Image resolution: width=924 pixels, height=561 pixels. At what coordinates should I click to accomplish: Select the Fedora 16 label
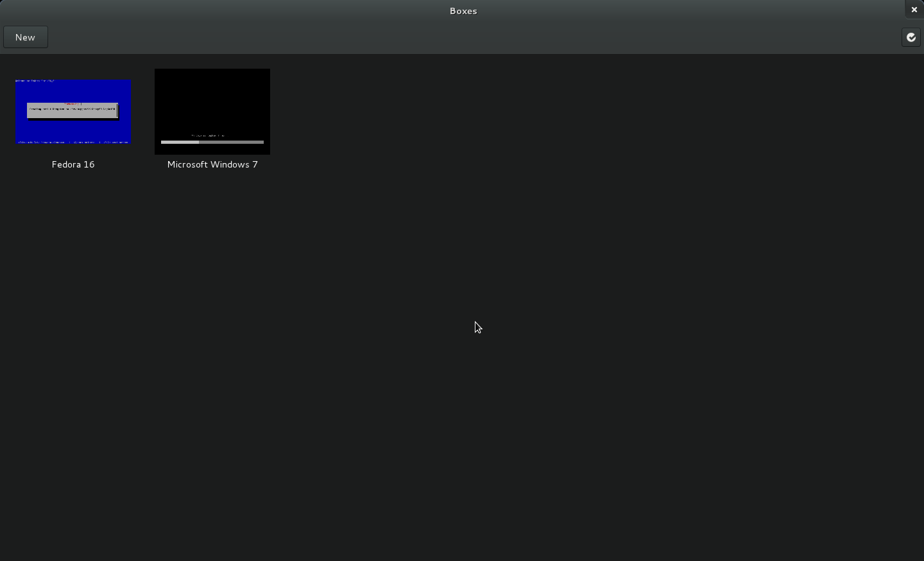74,165
